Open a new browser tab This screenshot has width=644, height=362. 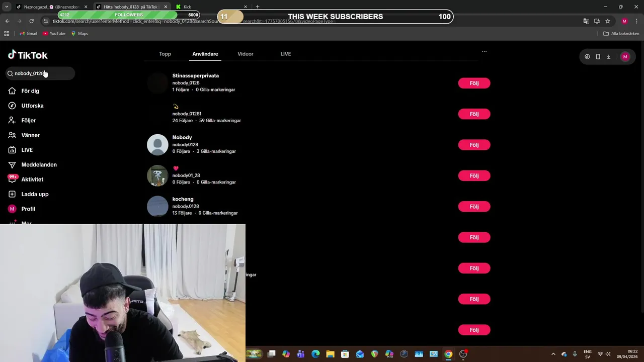click(x=258, y=7)
